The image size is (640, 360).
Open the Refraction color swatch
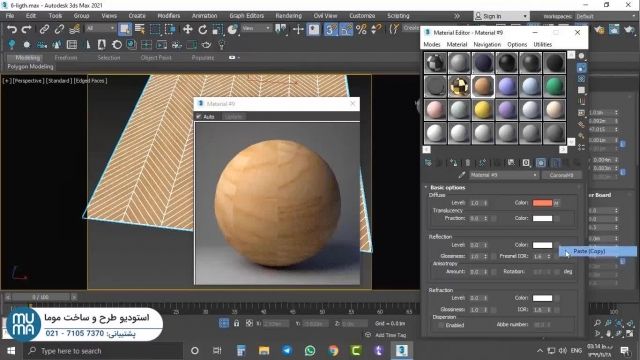point(542,298)
